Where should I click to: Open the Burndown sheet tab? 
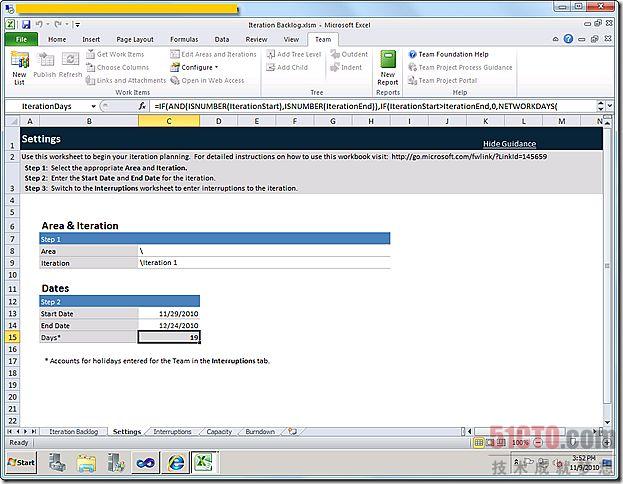pyautogui.click(x=260, y=432)
